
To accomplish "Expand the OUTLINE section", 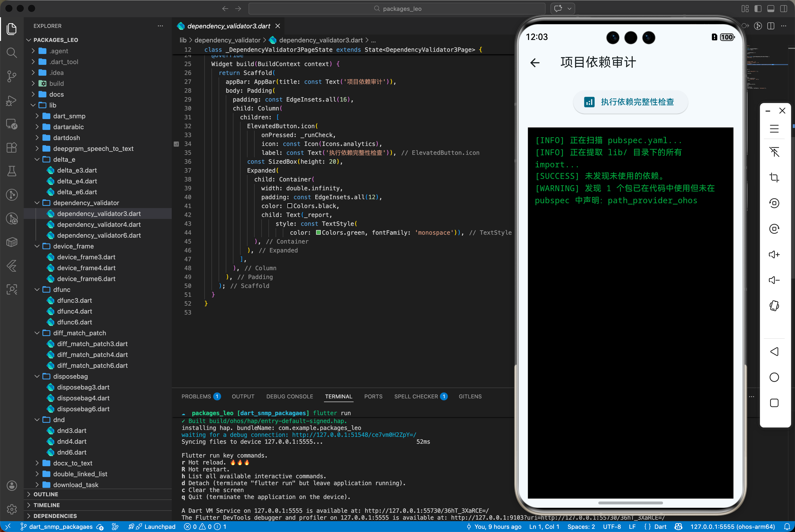I will coord(45,494).
